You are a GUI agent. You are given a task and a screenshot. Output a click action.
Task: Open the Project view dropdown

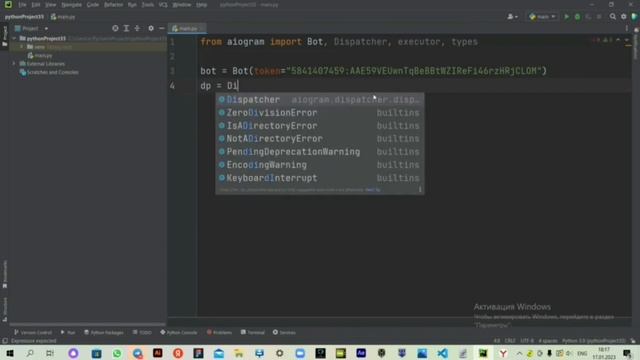tap(32, 29)
